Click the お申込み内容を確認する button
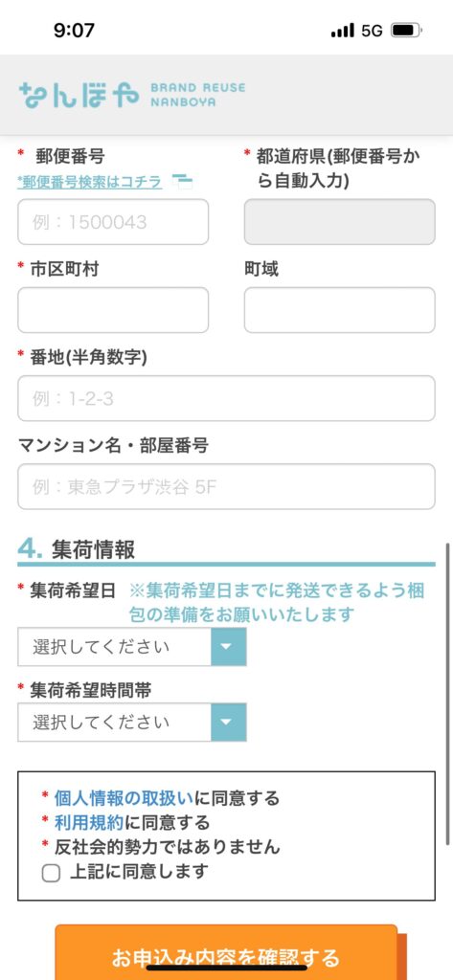Screen dimensions: 453x980 coord(226,952)
